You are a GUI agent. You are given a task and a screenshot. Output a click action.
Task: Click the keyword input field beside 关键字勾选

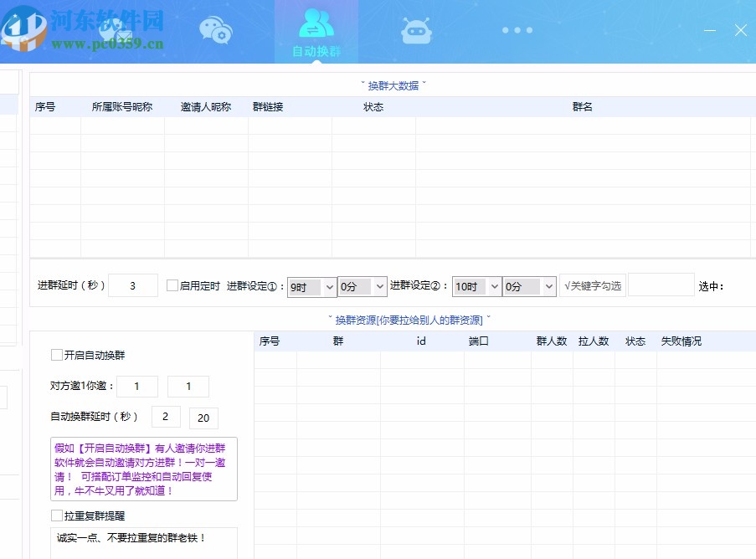(661, 285)
